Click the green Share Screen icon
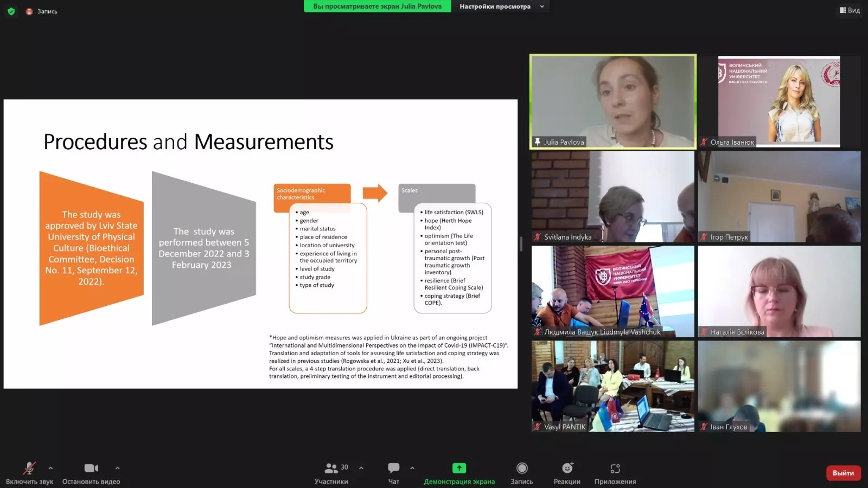 pyautogui.click(x=459, y=468)
